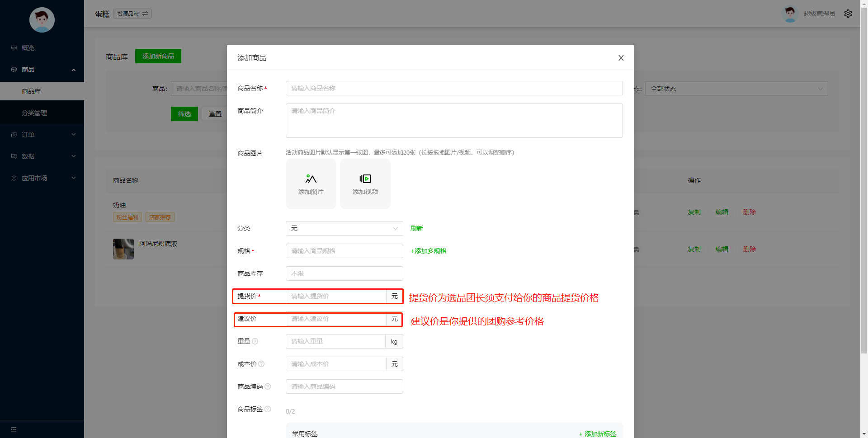Click the 应用市场 icon in the sidebar

[x=14, y=178]
